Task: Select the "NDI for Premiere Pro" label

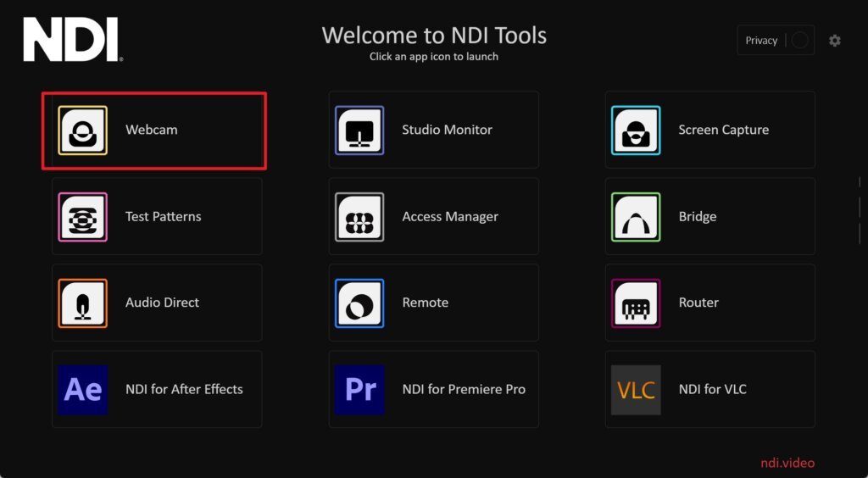Action: click(464, 390)
